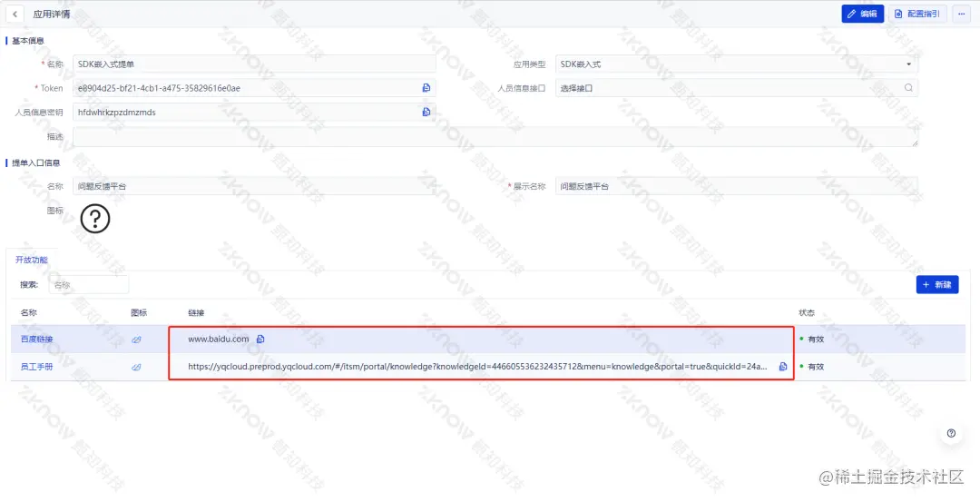Copy the www.baidu.com link with copy icon
This screenshot has height=502, width=980.
260,339
